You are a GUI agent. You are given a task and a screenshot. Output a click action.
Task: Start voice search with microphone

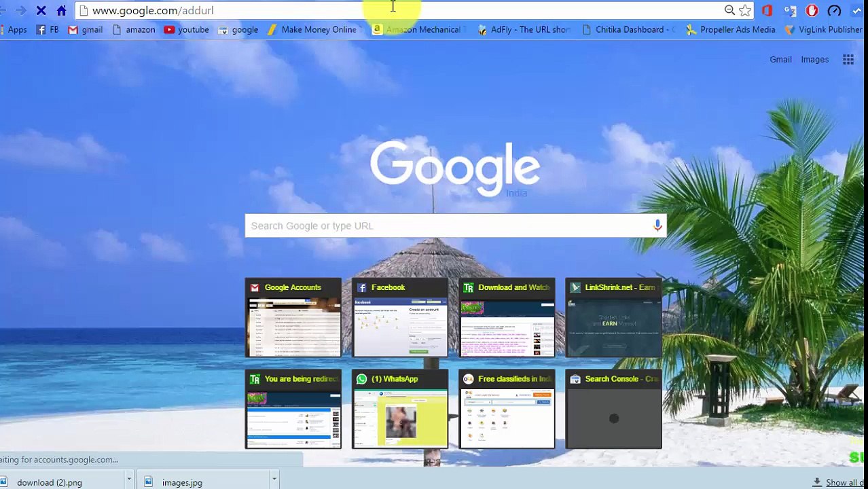[657, 225]
